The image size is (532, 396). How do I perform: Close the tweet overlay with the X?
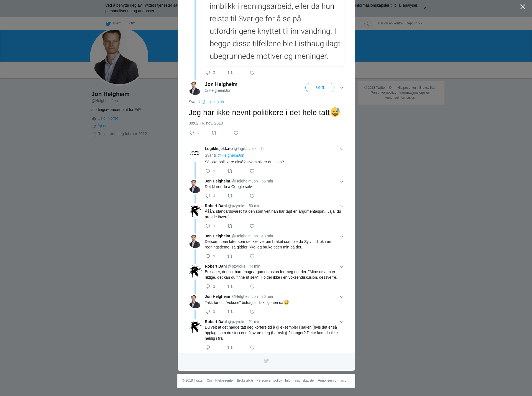[x=523, y=7]
